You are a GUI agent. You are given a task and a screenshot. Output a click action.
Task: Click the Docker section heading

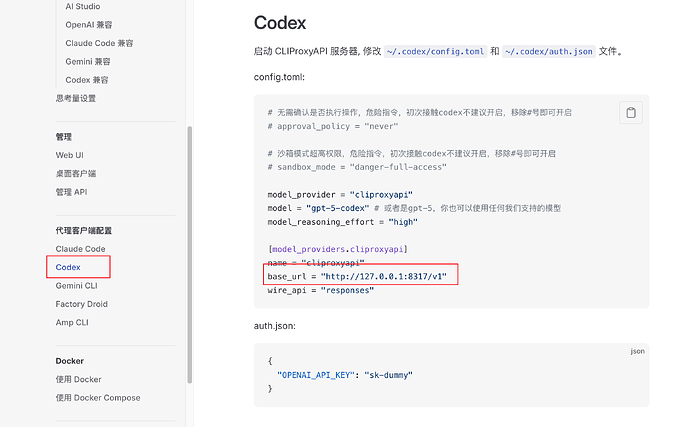tap(70, 361)
